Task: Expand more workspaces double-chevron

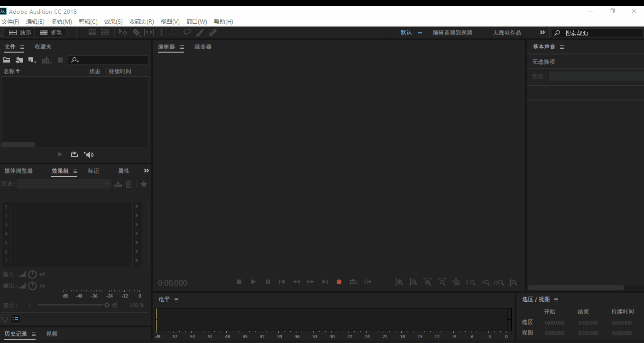Action: coord(543,33)
